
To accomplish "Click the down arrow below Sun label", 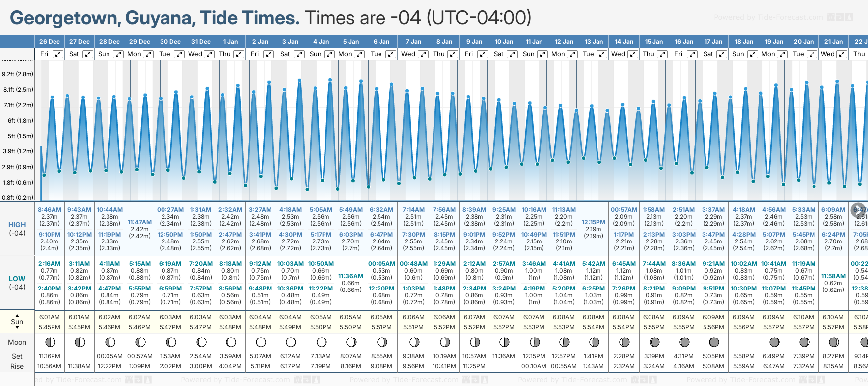I will pos(17,328).
